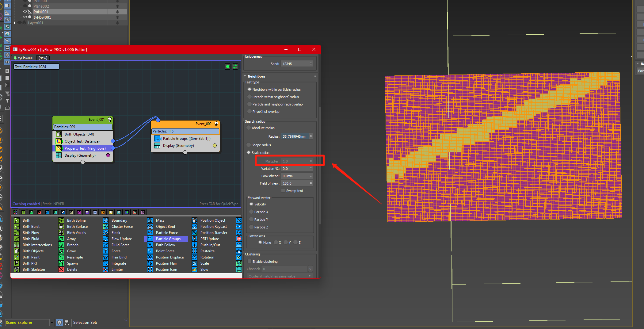This screenshot has height=329, width=644.
Task: Click the Particle Groups icon in Event_002
Action: 157,139
